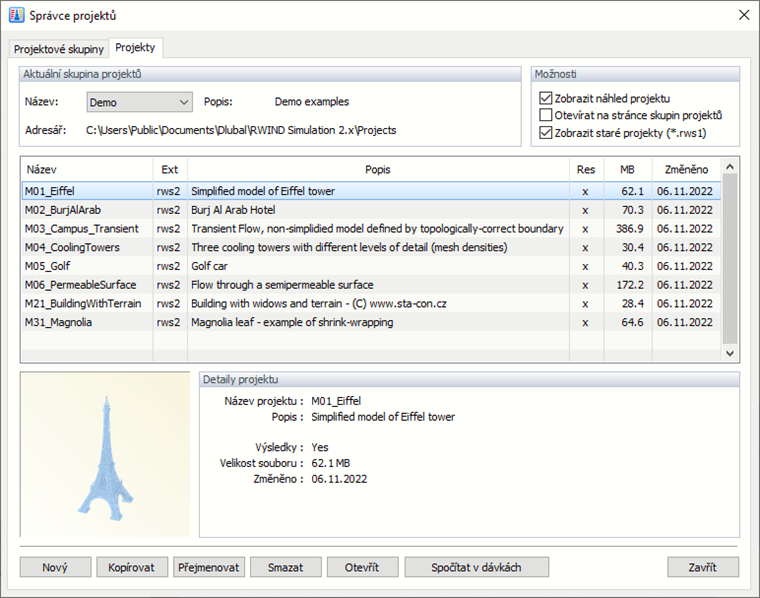Viewport: 760px width, 598px height.
Task: Sort table by Ext column header
Action: point(170,170)
